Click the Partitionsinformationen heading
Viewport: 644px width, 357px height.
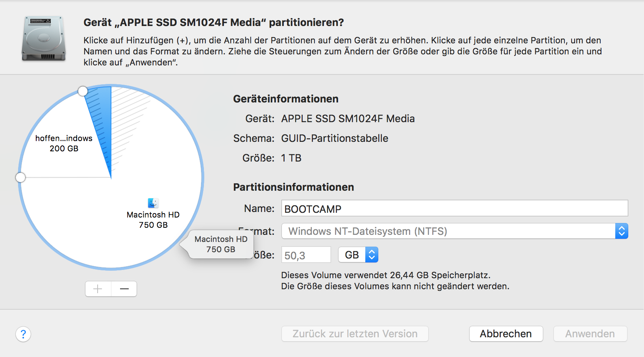pos(293,187)
